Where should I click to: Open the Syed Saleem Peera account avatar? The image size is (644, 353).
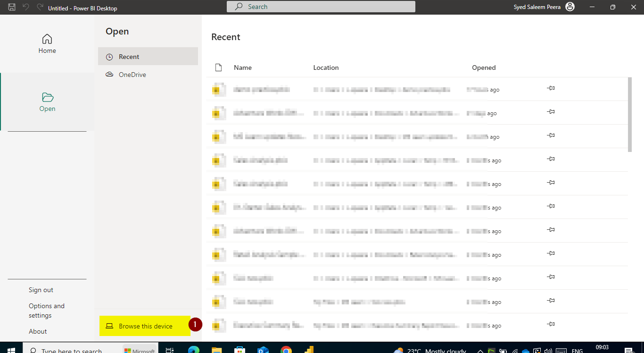click(570, 7)
